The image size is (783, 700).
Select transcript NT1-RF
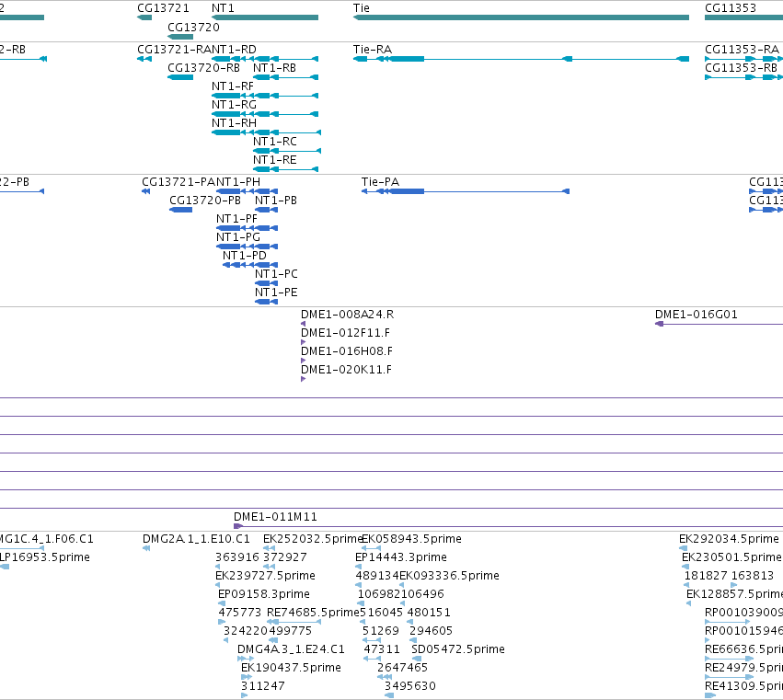[265, 96]
